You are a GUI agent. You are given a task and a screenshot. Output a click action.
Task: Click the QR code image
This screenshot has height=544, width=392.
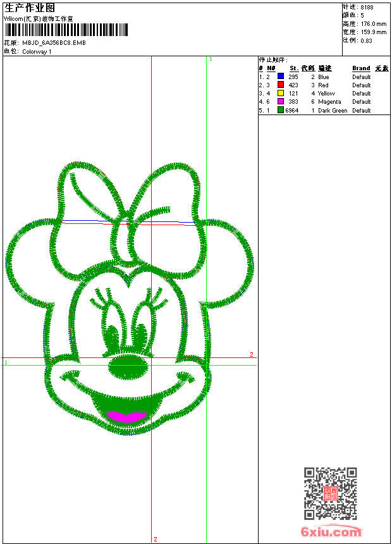pyautogui.click(x=330, y=493)
